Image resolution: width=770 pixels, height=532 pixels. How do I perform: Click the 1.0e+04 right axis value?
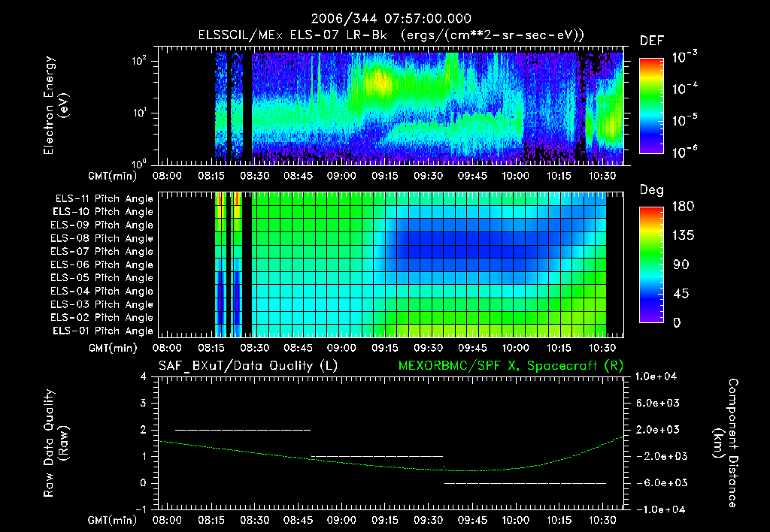(656, 376)
